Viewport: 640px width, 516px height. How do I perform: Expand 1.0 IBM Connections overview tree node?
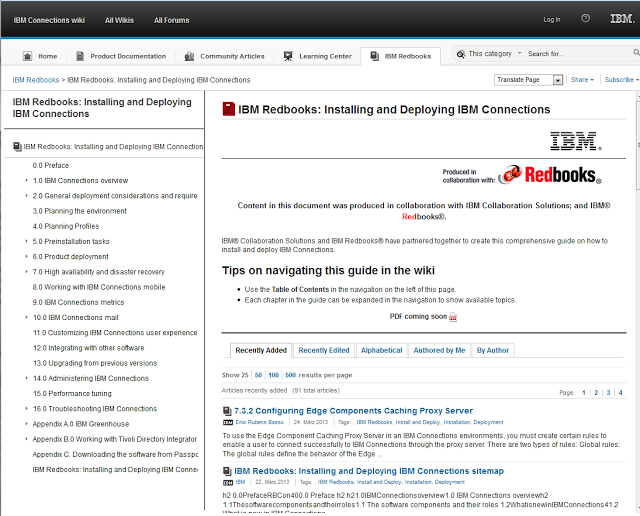(27, 181)
